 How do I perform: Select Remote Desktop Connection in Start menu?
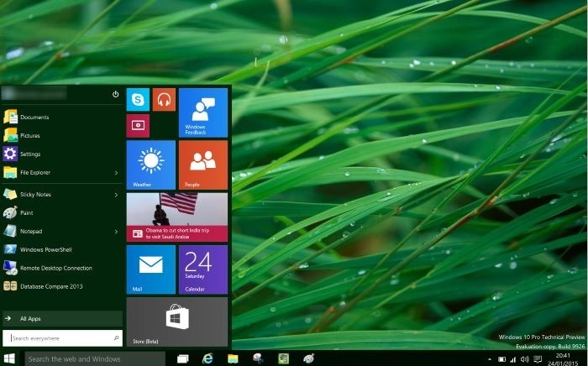55,268
